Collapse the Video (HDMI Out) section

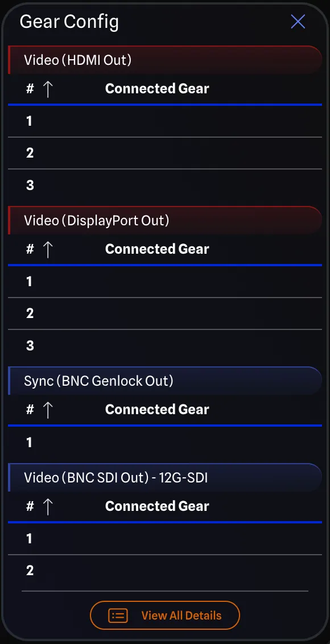(165, 59)
